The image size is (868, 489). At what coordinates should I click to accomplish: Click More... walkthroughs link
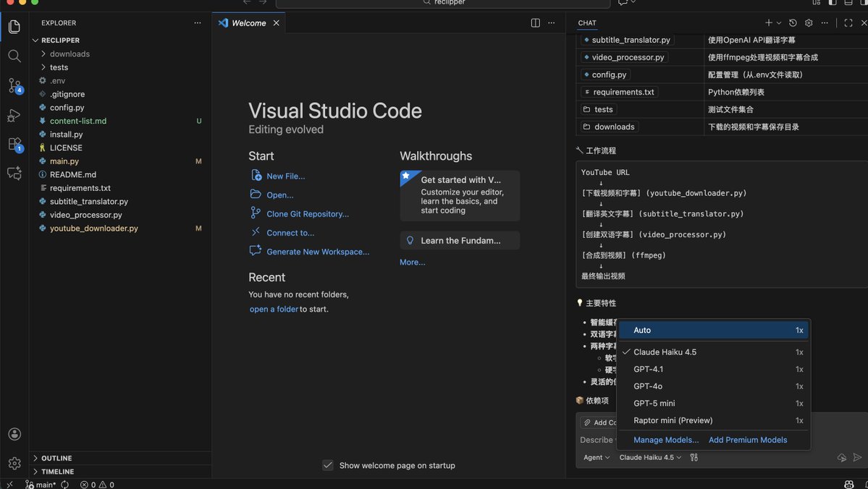(x=413, y=262)
